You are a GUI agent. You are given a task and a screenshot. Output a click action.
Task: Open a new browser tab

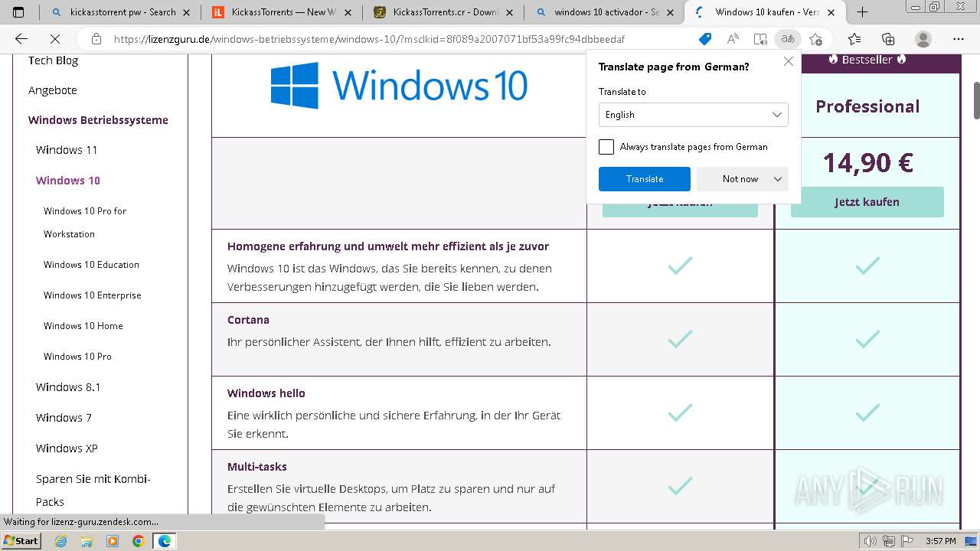(862, 11)
